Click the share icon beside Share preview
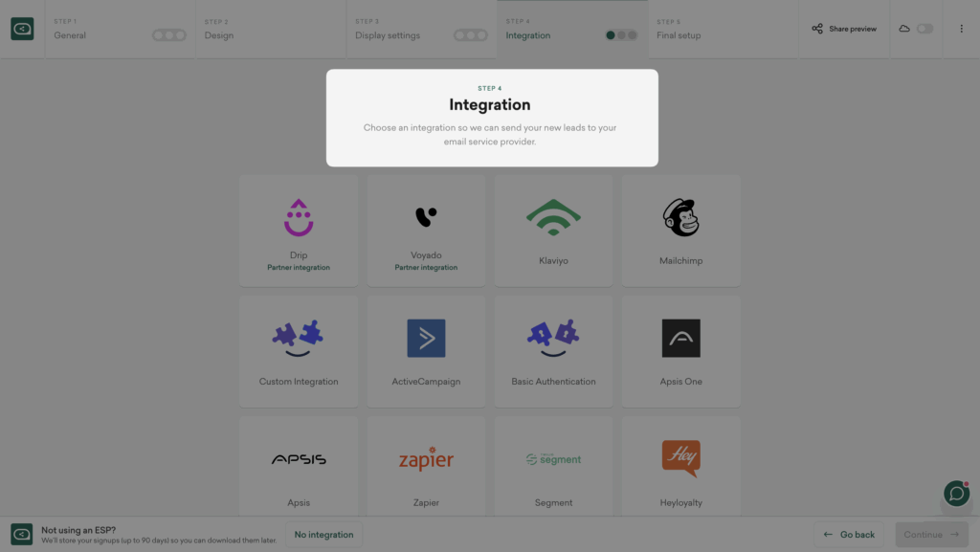 817,29
